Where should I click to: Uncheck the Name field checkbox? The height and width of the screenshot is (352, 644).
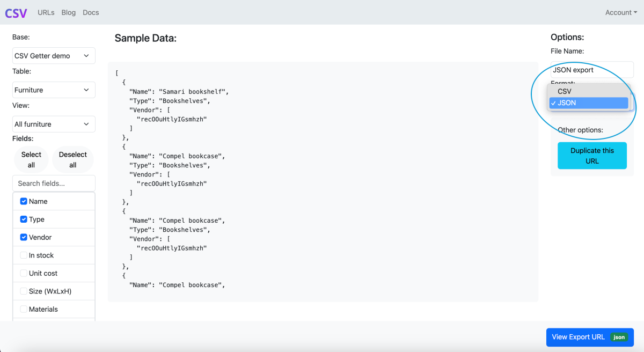[23, 201]
